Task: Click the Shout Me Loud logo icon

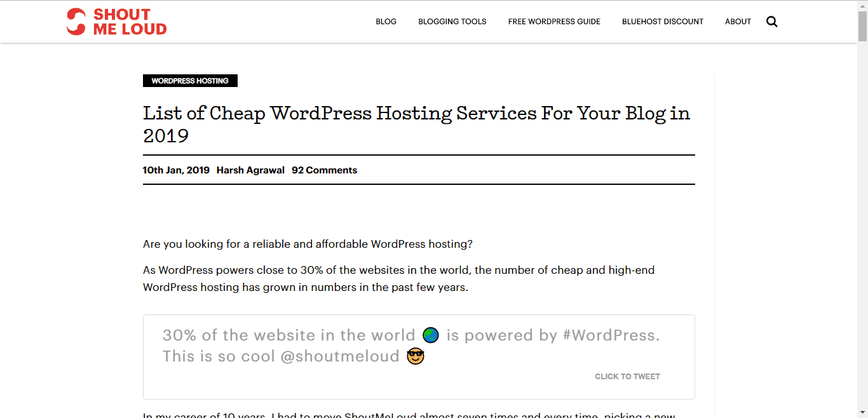Action: coord(75,21)
